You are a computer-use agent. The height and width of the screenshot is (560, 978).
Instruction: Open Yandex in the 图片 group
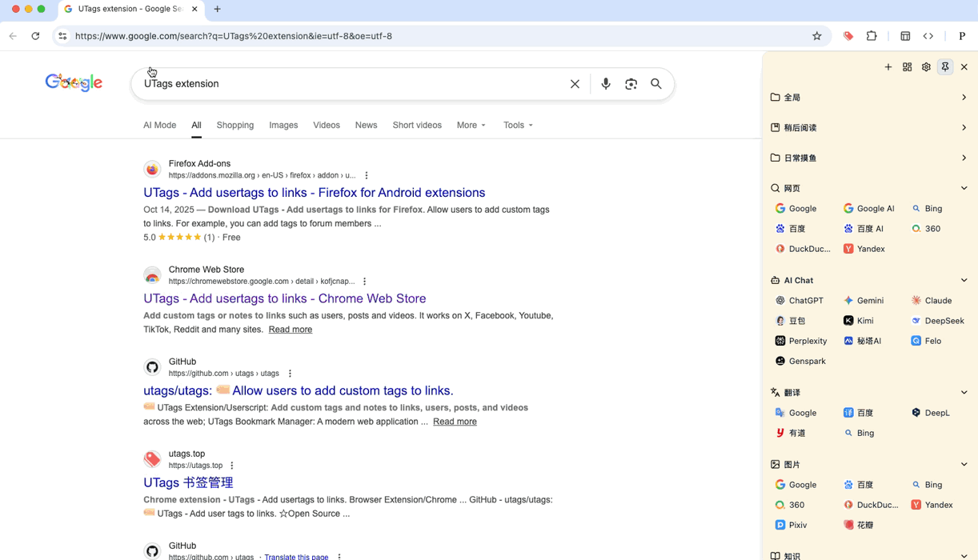click(932, 505)
